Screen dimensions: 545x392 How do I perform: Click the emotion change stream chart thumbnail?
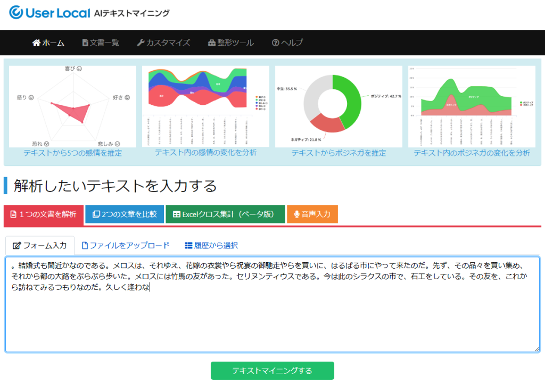point(205,106)
